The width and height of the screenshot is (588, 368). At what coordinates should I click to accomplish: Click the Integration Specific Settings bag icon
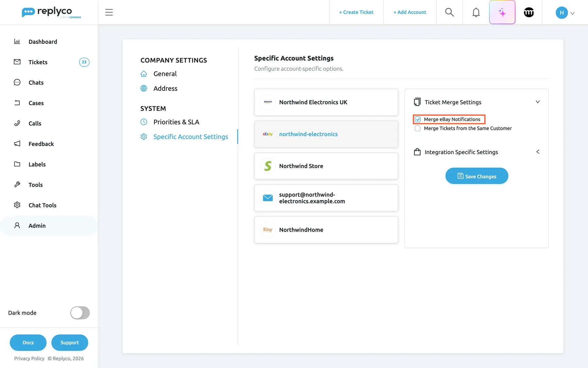point(417,152)
